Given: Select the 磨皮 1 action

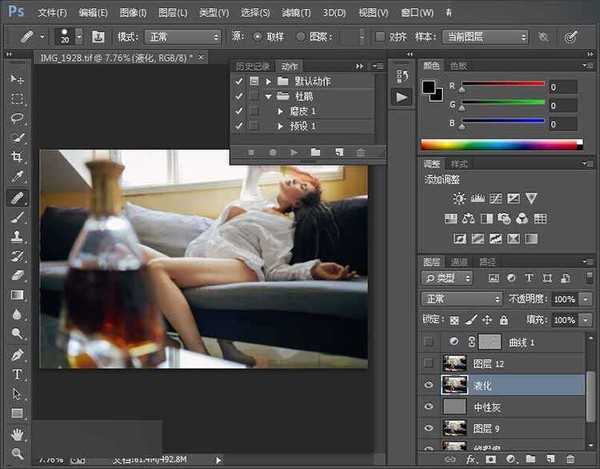Looking at the screenshot, I should 302,111.
